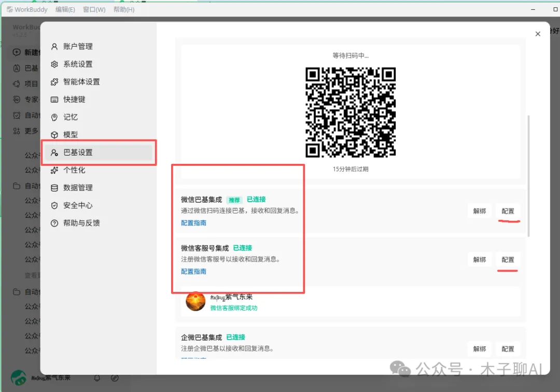
Task: Click the user avatar at bottom of main window
Action: [x=19, y=377]
